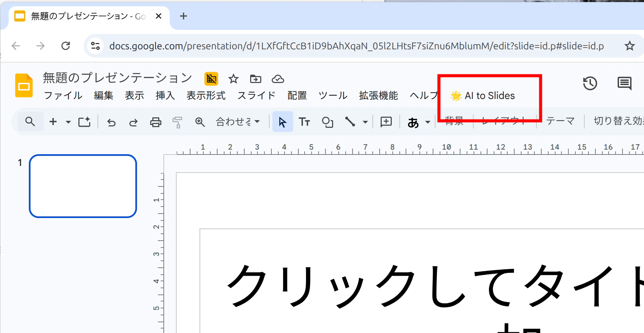
Task: Go forward in browser history
Action: coord(41,46)
